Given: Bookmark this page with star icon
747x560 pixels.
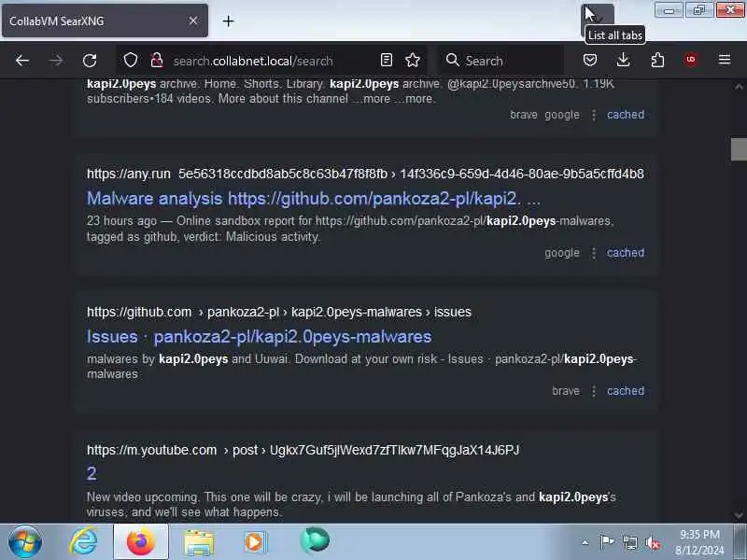Looking at the screenshot, I should click(413, 60).
